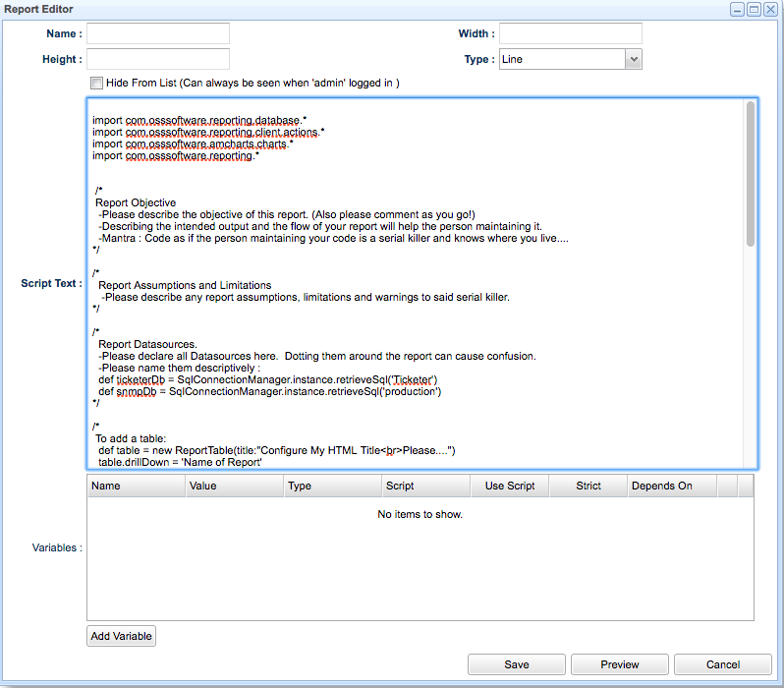Open the Type dropdown arrow
The image size is (784, 688).
[634, 59]
